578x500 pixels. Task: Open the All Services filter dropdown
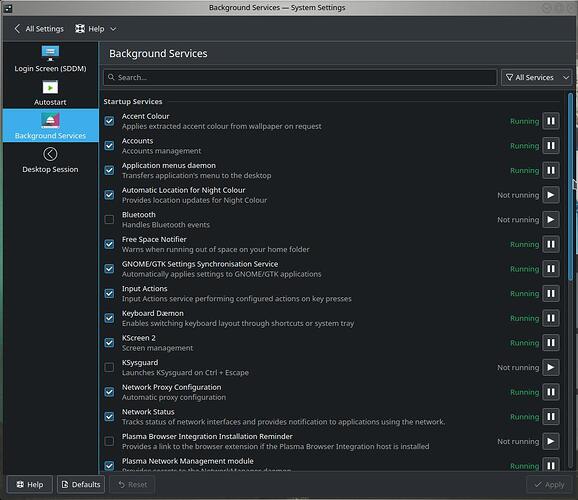click(536, 77)
